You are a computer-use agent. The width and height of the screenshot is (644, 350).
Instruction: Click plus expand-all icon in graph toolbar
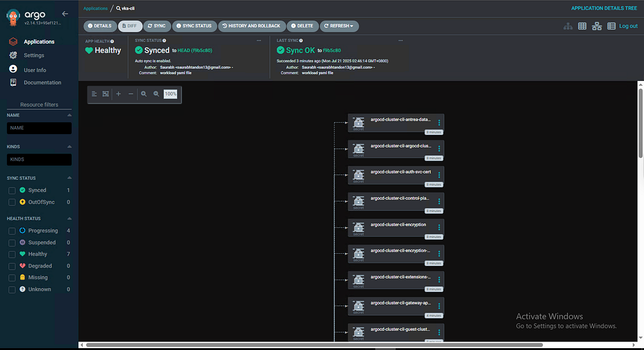point(118,94)
